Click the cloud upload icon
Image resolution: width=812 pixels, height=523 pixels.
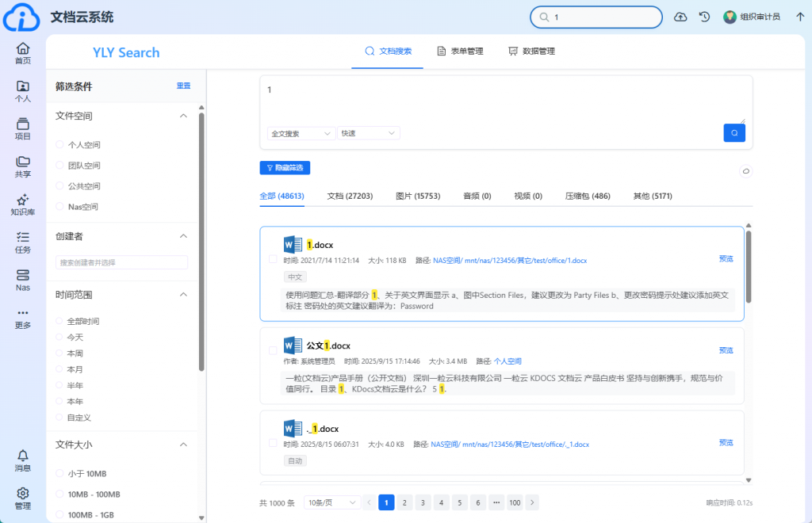(680, 17)
